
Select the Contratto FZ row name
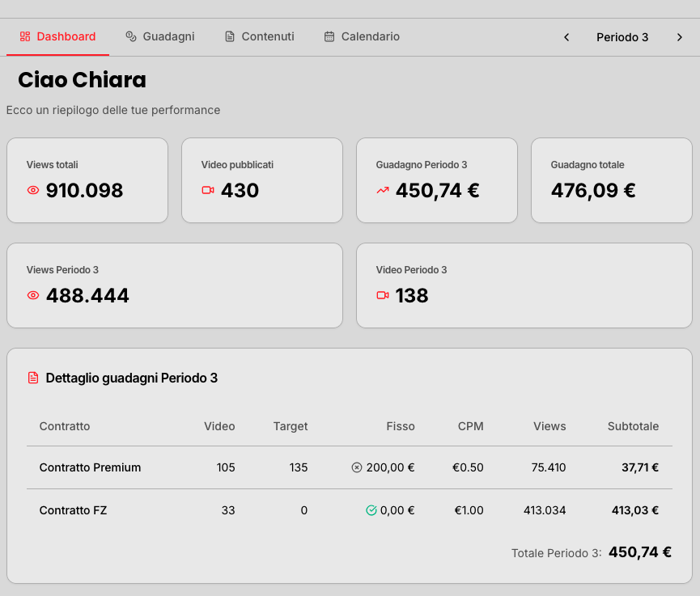[73, 510]
